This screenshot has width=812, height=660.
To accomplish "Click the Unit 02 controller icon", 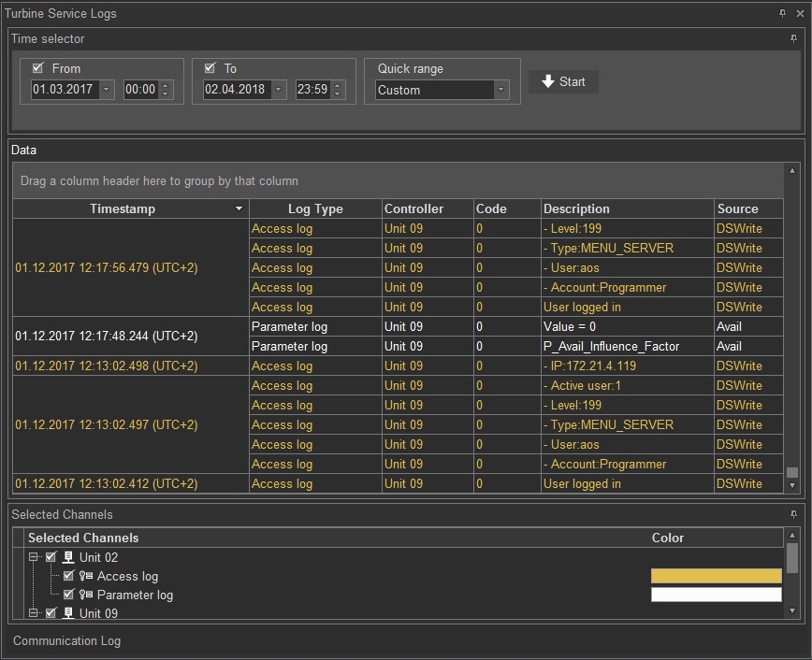I will coord(67,558).
